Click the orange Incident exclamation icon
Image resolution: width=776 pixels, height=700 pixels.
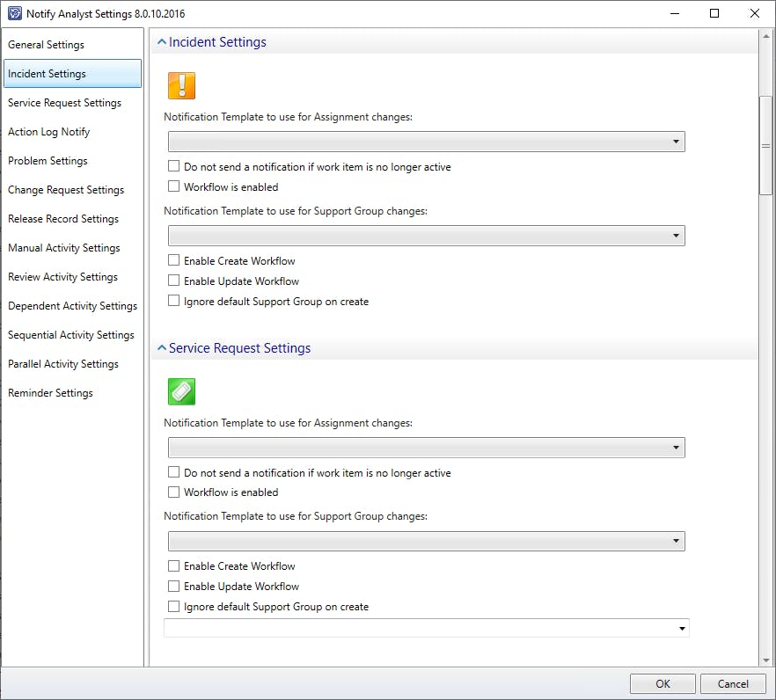[x=181, y=85]
